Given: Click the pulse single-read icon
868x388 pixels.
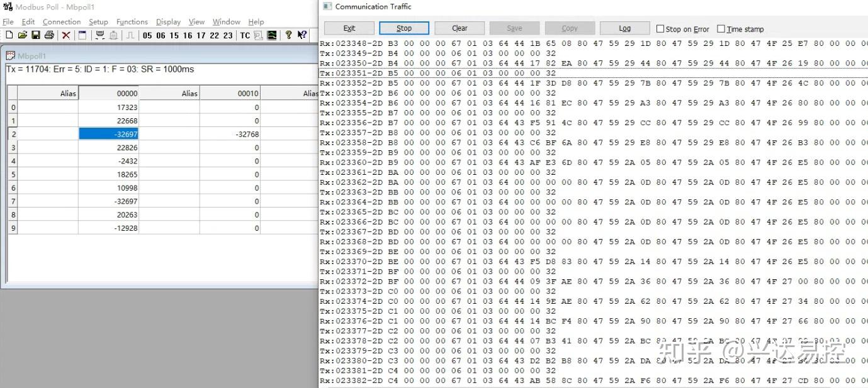Looking at the screenshot, I should coord(130,35).
